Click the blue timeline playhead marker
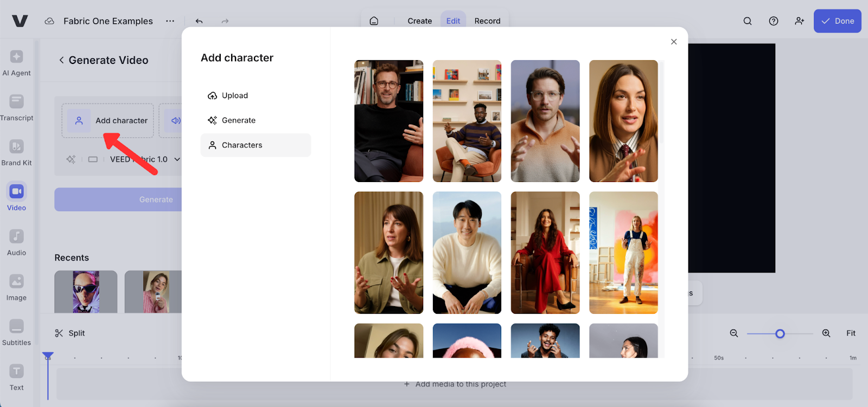 (x=48, y=356)
